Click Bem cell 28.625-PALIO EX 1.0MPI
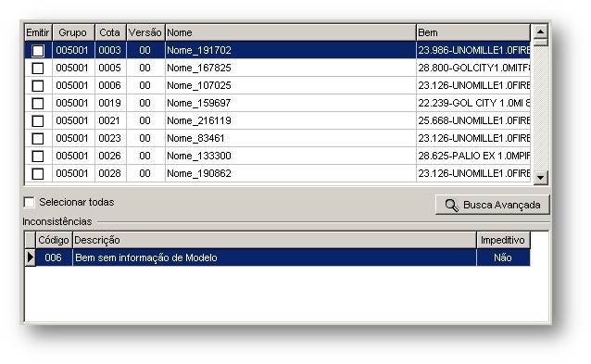The width and height of the screenshot is (591, 364). [473, 156]
